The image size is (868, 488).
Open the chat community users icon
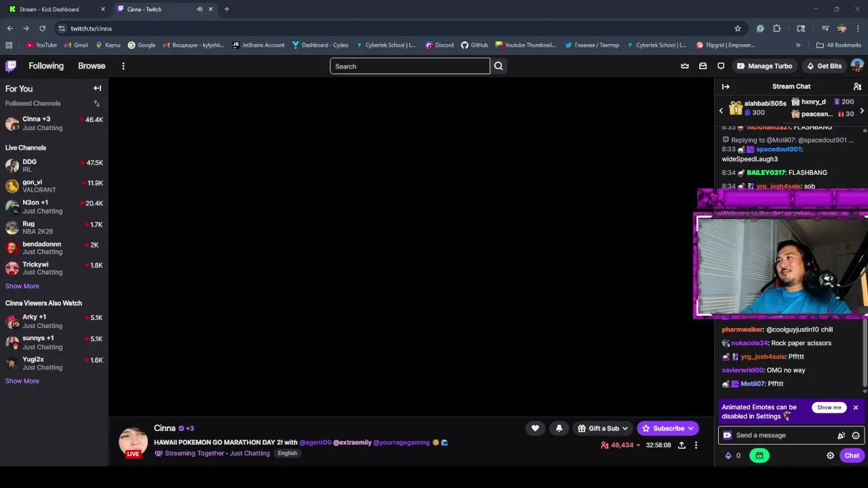pyautogui.click(x=857, y=86)
